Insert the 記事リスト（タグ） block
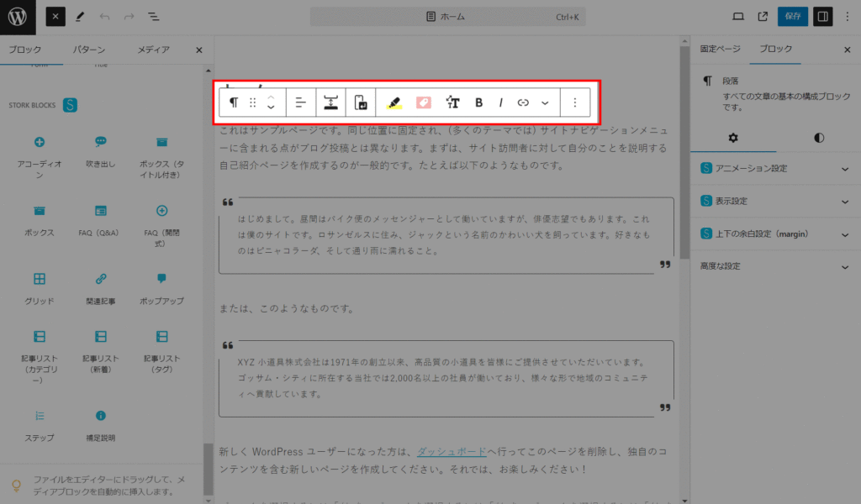Image resolution: width=861 pixels, height=504 pixels. [x=161, y=351]
